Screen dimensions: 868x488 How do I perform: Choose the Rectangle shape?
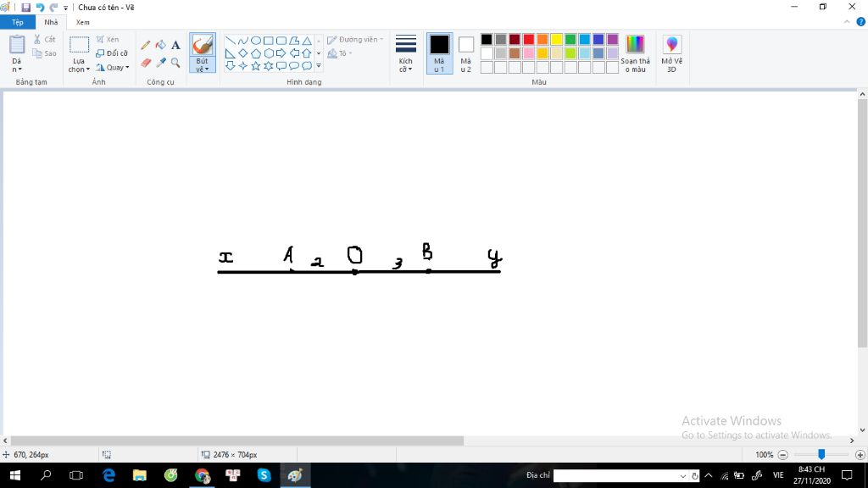coord(269,41)
